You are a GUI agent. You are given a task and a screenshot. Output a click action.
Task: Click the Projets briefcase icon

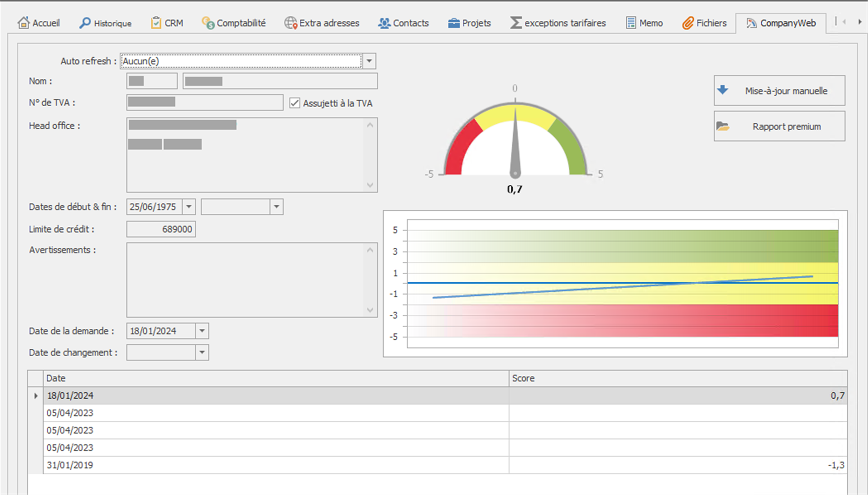454,22
